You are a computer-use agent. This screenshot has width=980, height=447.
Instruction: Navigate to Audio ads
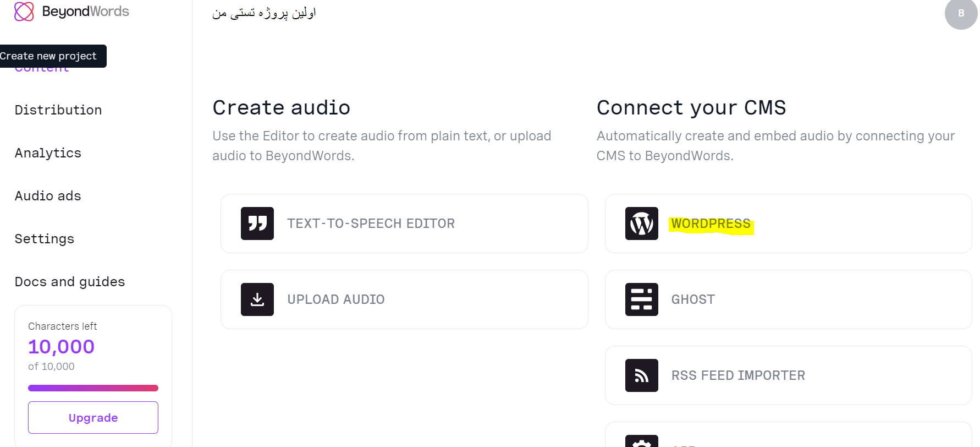tap(48, 196)
